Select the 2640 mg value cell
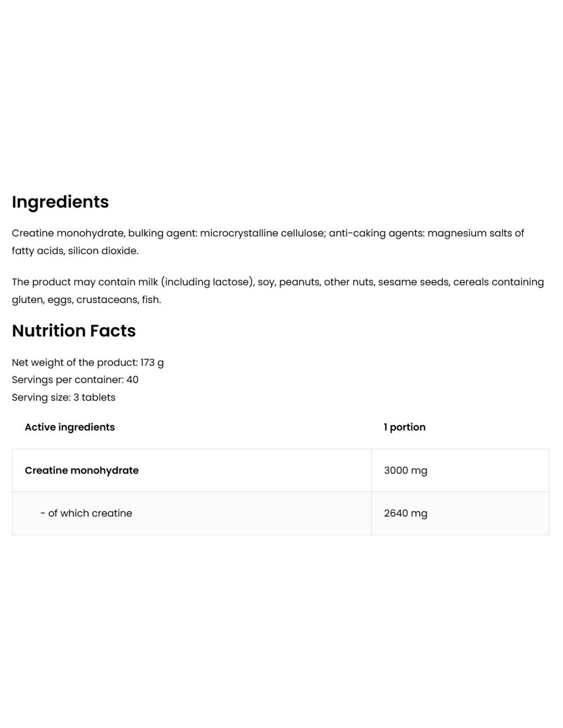The image size is (563, 728). coord(405,513)
